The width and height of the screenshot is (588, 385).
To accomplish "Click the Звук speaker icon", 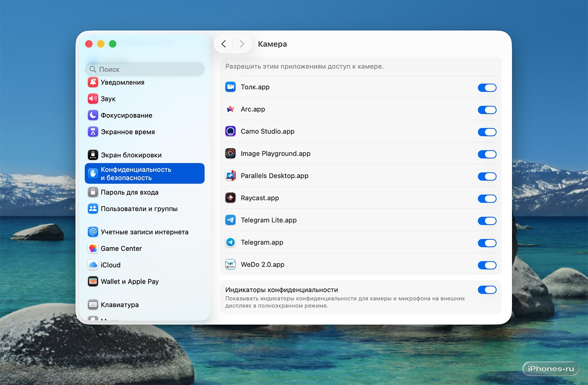I will (93, 99).
